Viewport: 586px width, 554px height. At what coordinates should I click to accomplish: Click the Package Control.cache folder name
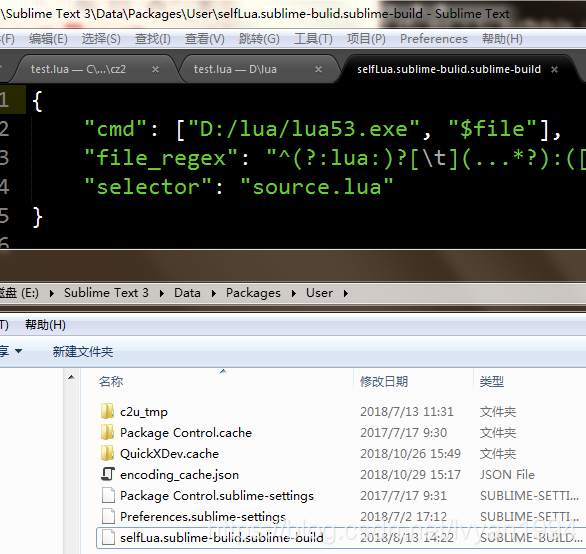click(x=186, y=433)
